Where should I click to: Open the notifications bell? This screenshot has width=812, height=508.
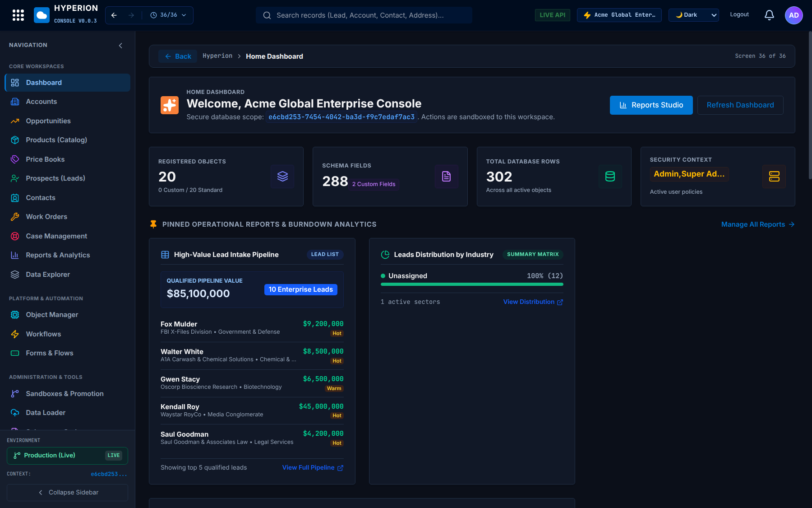[x=769, y=15]
